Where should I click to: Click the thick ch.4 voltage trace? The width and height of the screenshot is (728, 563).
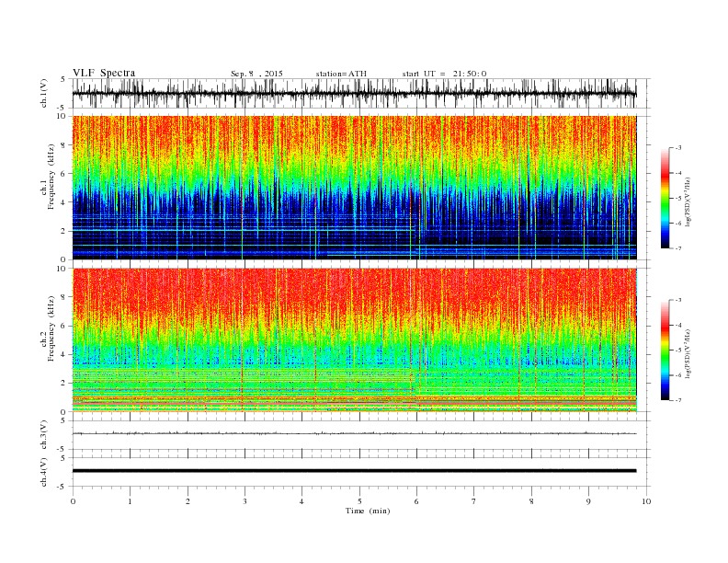tap(354, 471)
